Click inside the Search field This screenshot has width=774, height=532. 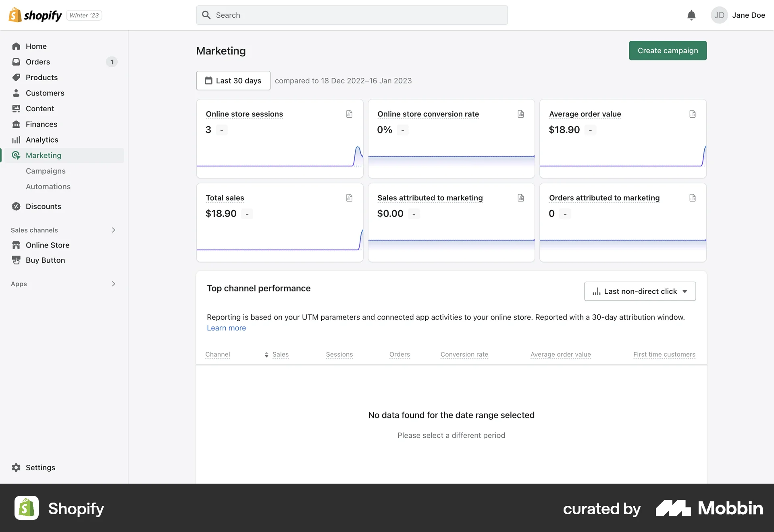(352, 15)
